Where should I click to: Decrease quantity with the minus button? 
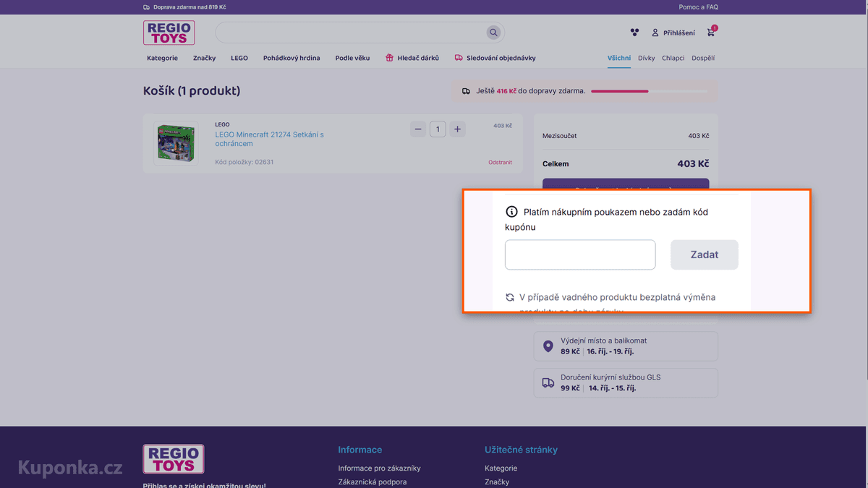click(x=417, y=129)
